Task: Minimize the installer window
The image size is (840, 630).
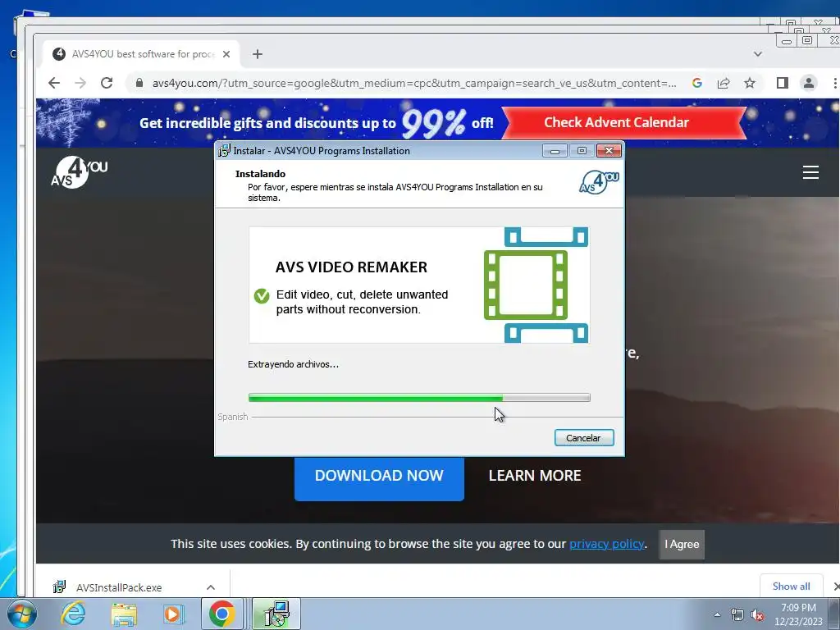Action: pyautogui.click(x=555, y=151)
